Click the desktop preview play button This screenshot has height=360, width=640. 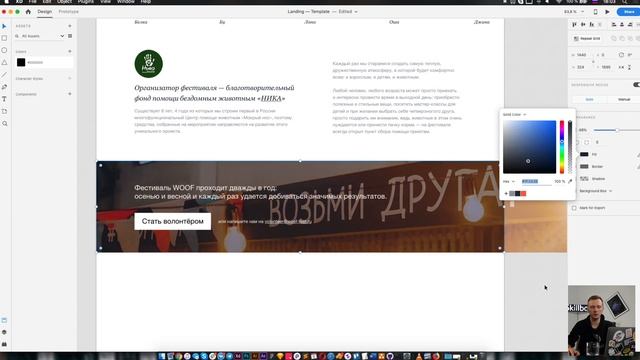(607, 12)
